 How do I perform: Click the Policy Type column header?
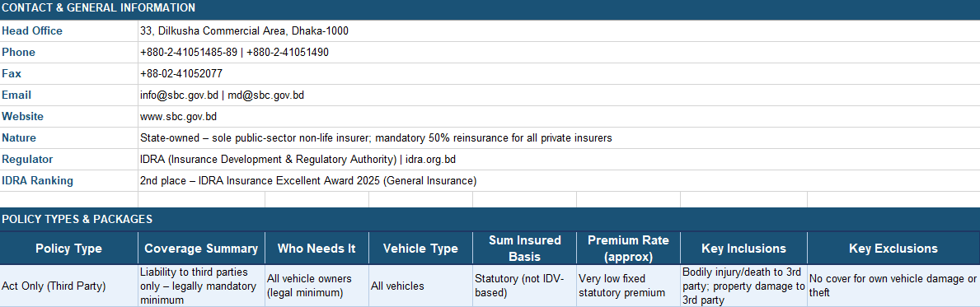[68, 249]
